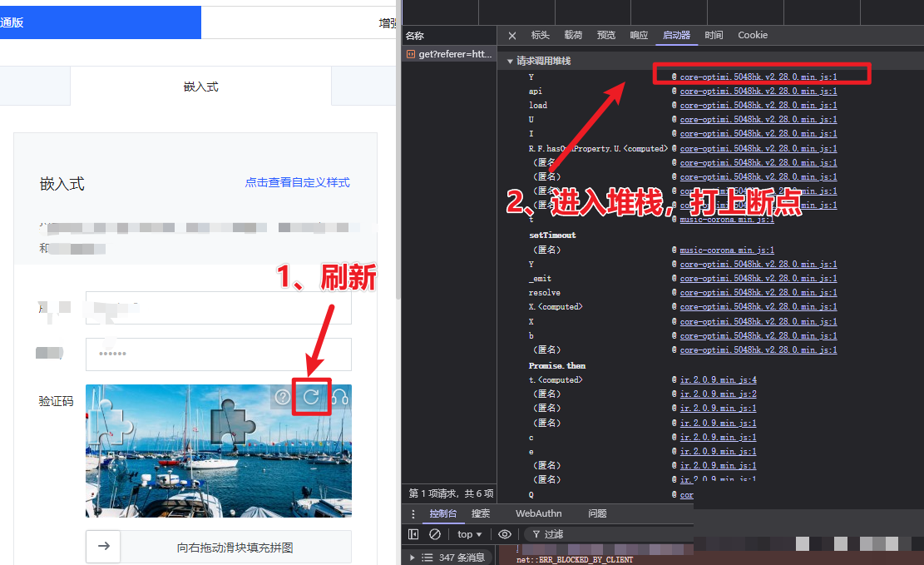Toggle the console sidebar panel icon
This screenshot has width=924, height=565.
[413, 534]
